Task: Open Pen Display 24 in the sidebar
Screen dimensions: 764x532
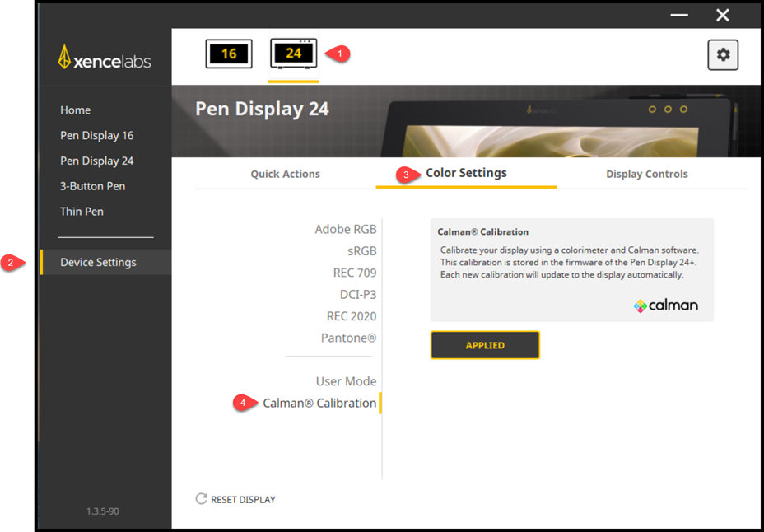Action: coord(96,161)
